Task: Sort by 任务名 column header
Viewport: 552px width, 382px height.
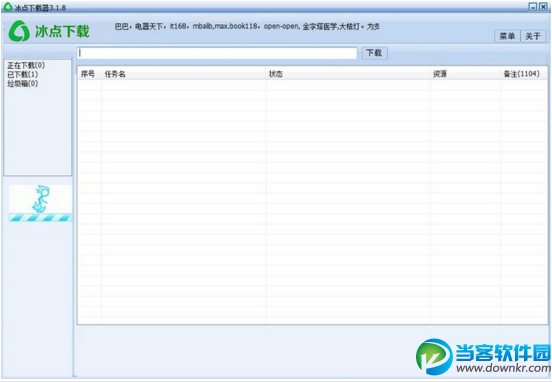Action: click(x=184, y=74)
